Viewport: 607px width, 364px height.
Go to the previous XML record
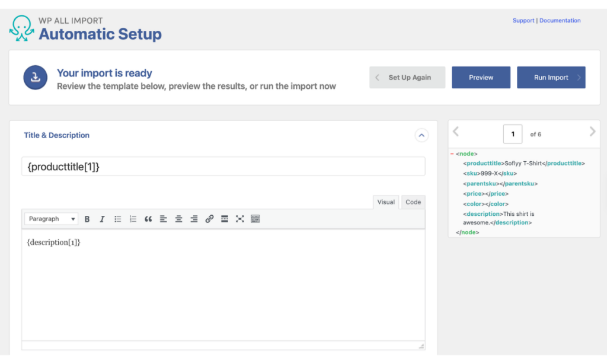tap(456, 132)
